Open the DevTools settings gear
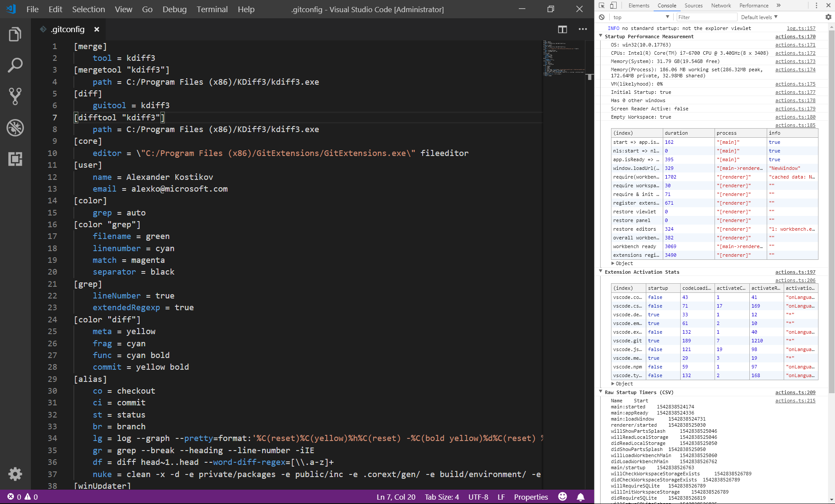Image resolution: width=835 pixels, height=504 pixels. (828, 17)
